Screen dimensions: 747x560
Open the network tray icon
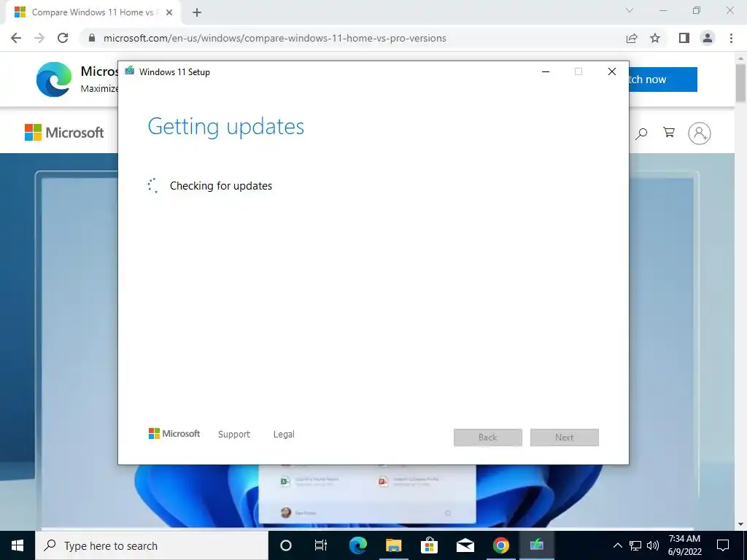635,545
